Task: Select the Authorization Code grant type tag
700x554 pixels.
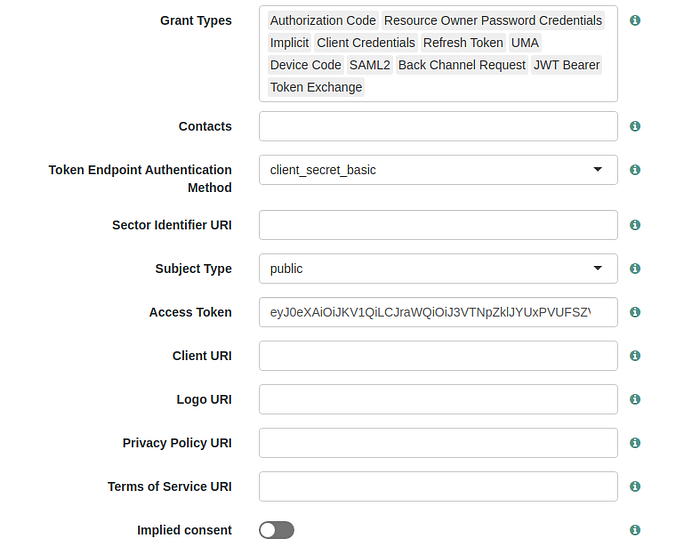Action: 323,21
